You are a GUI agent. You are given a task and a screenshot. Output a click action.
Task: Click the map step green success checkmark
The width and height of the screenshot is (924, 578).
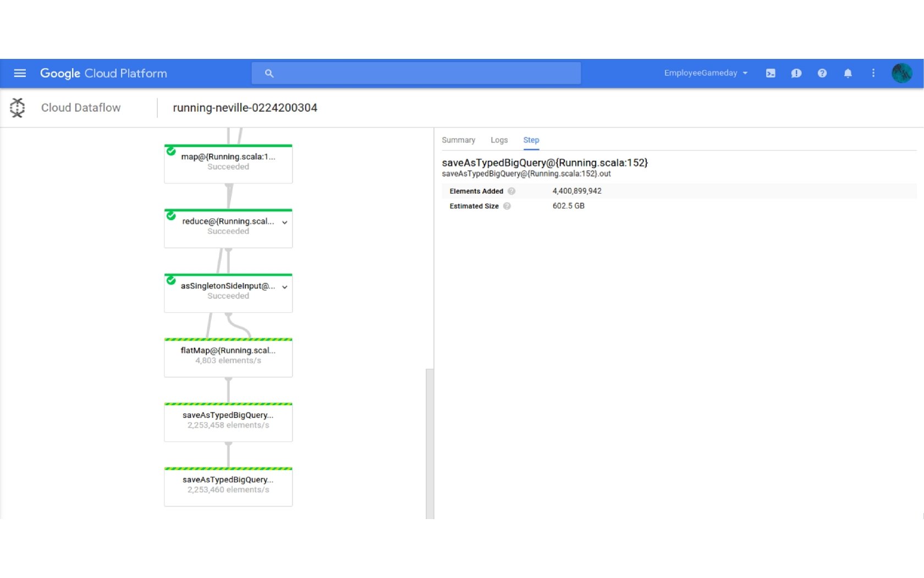[x=171, y=151]
